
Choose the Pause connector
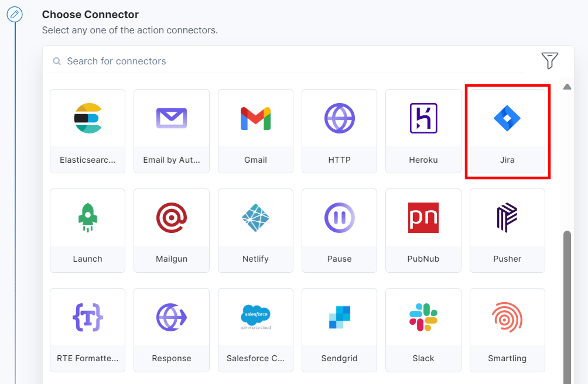pos(339,231)
